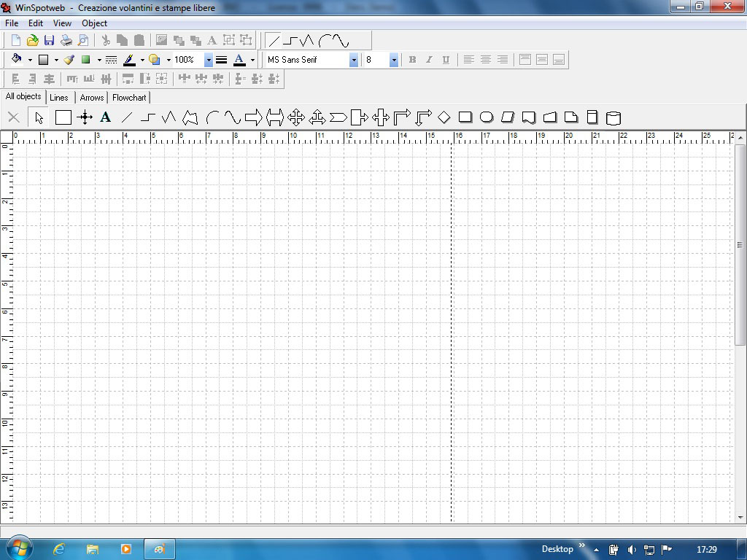Switch to the Flowchart tab
The width and height of the screenshot is (747, 560).
point(129,98)
